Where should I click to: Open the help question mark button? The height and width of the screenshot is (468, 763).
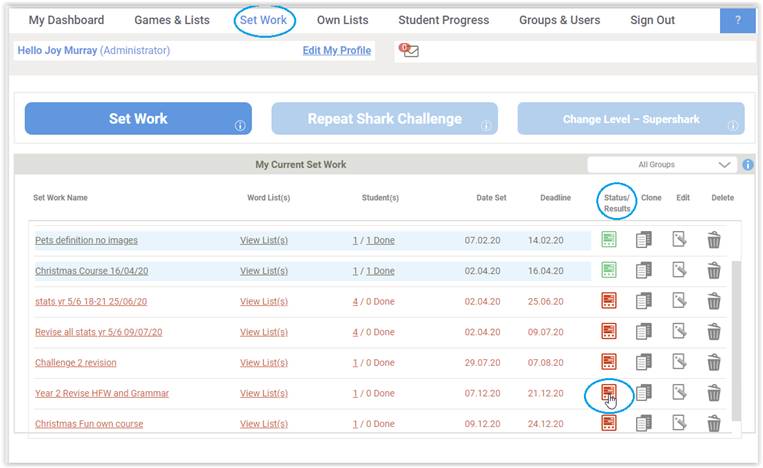pyautogui.click(x=738, y=20)
